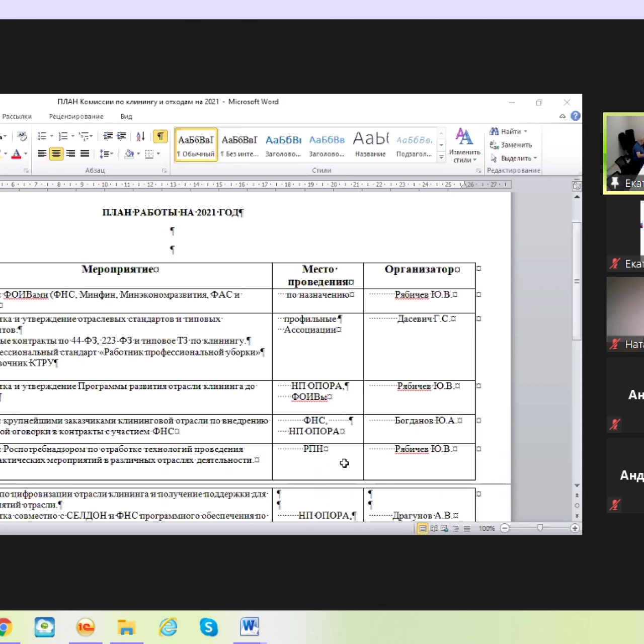Increase the paragraph indent
This screenshot has height=644, width=644.
pyautogui.click(x=121, y=136)
